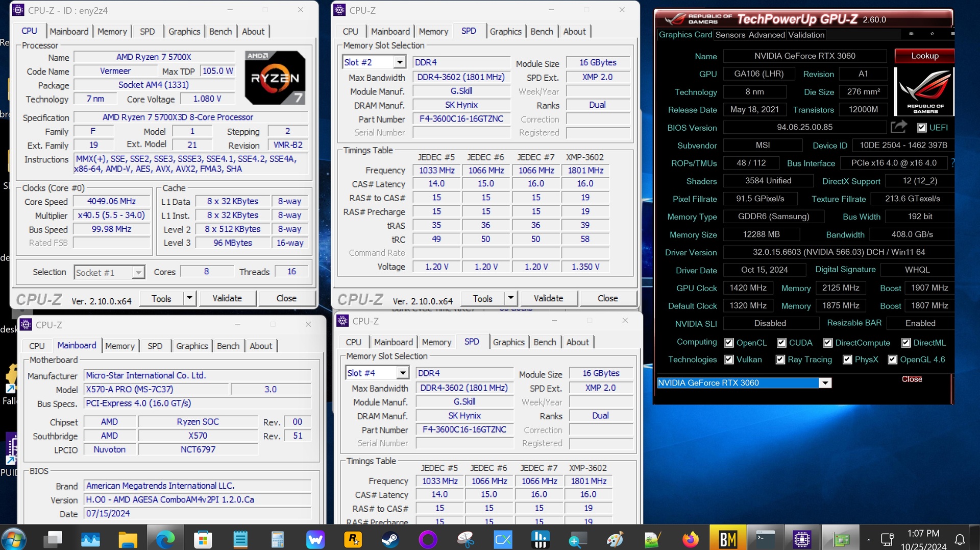
Task: Switch to Advanced tab in GPU-Z
Action: (x=767, y=35)
